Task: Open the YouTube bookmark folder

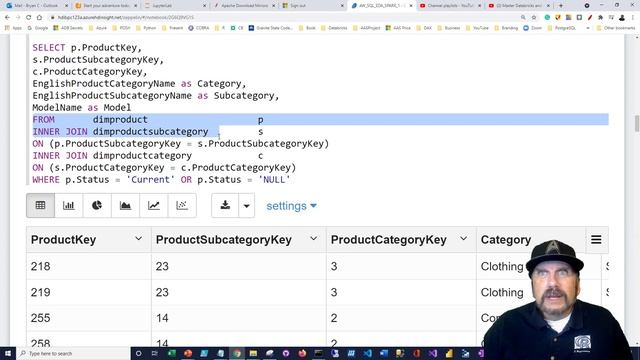Action: (477, 28)
